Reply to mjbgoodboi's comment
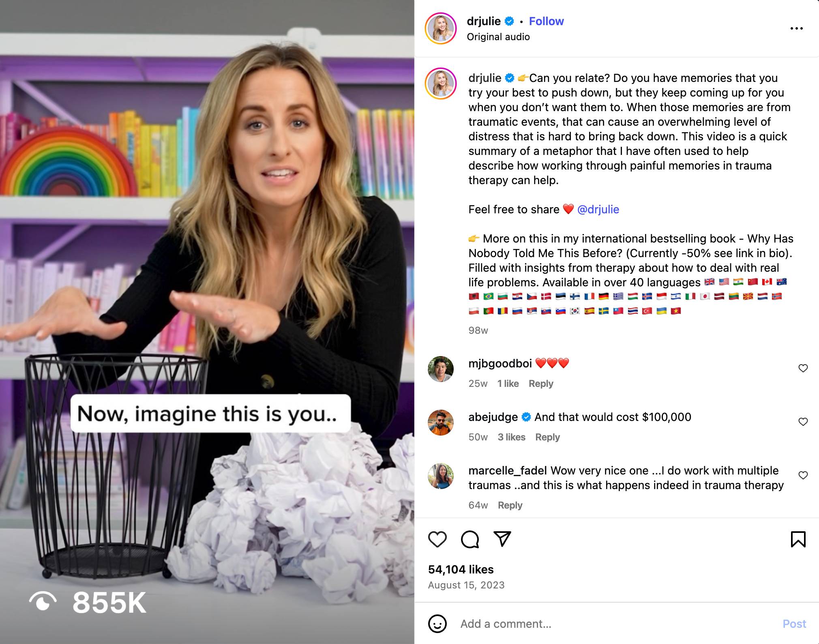819x644 pixels. pyautogui.click(x=541, y=384)
